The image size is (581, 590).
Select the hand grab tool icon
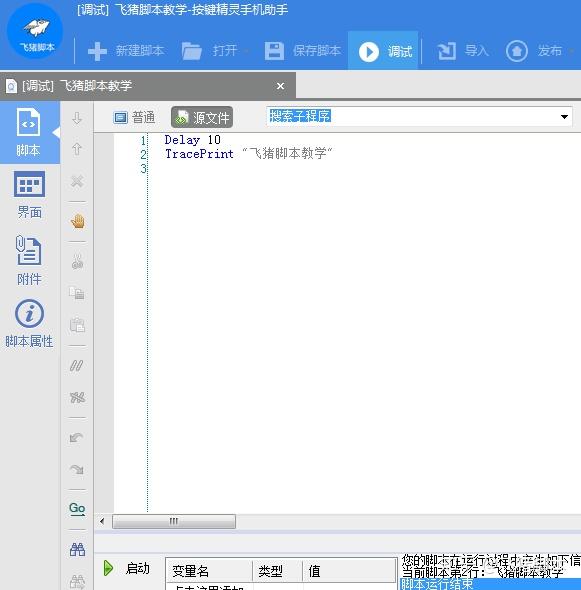click(x=78, y=221)
